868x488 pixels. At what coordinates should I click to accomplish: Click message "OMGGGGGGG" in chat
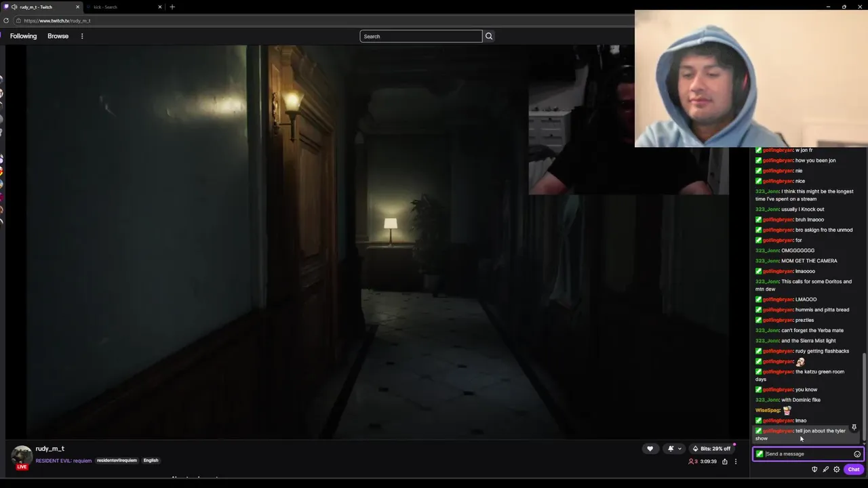(797, 251)
